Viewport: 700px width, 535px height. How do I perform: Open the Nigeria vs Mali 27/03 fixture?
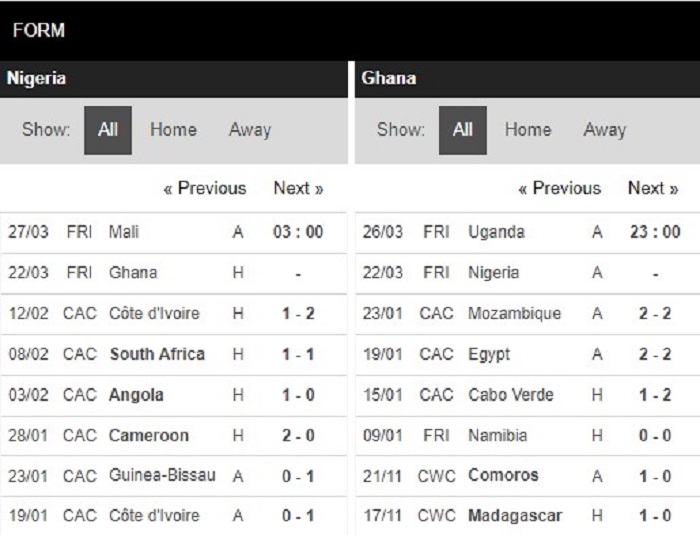(174, 233)
